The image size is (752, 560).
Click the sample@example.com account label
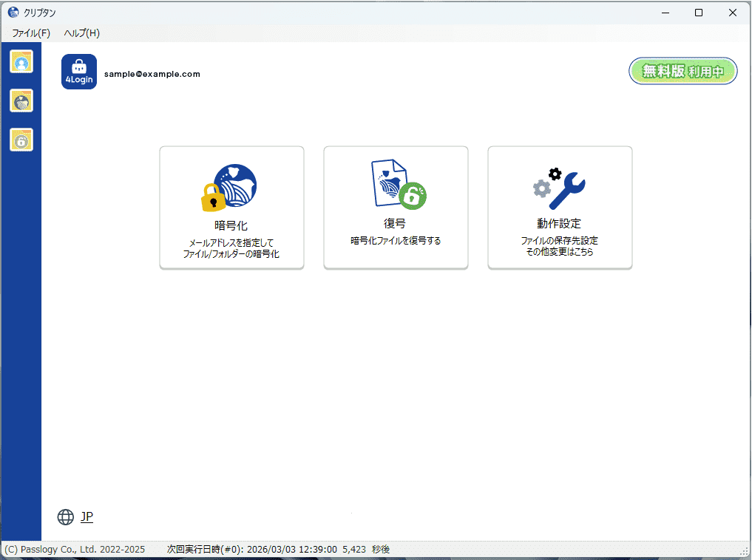(152, 74)
